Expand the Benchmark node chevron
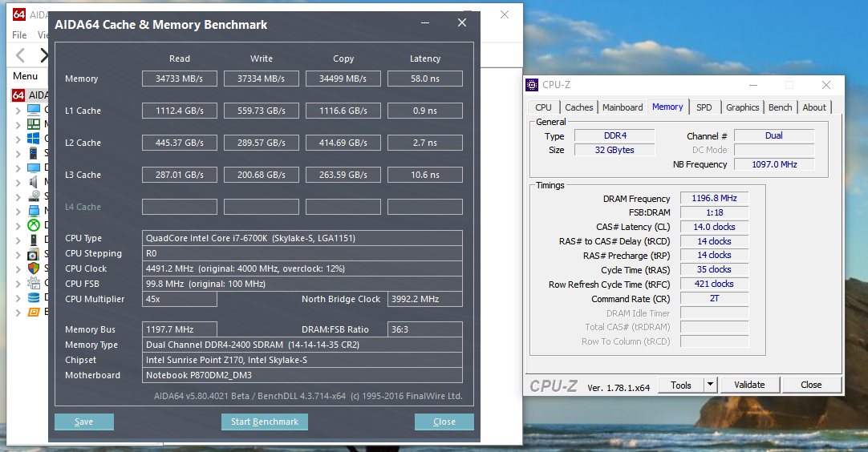 point(18,313)
